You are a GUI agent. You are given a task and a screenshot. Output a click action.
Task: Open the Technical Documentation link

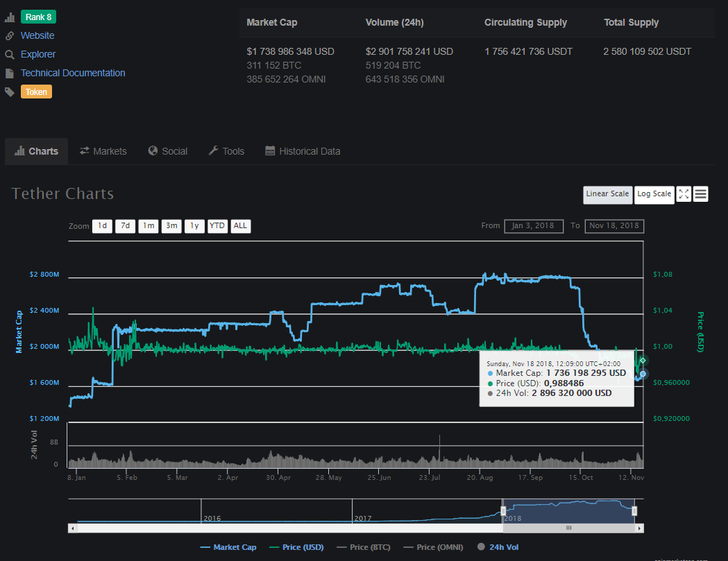point(73,73)
